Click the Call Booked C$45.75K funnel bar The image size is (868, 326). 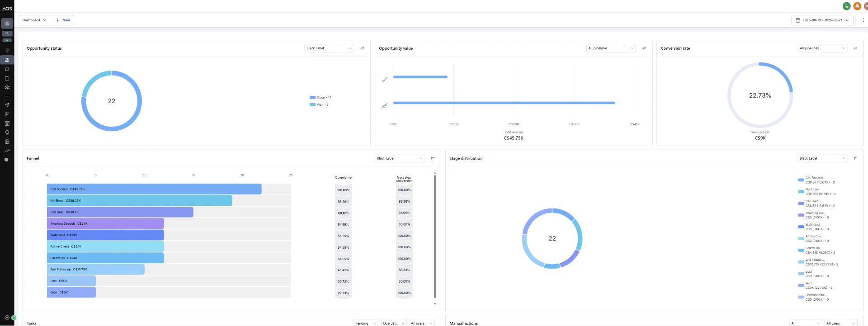154,189
